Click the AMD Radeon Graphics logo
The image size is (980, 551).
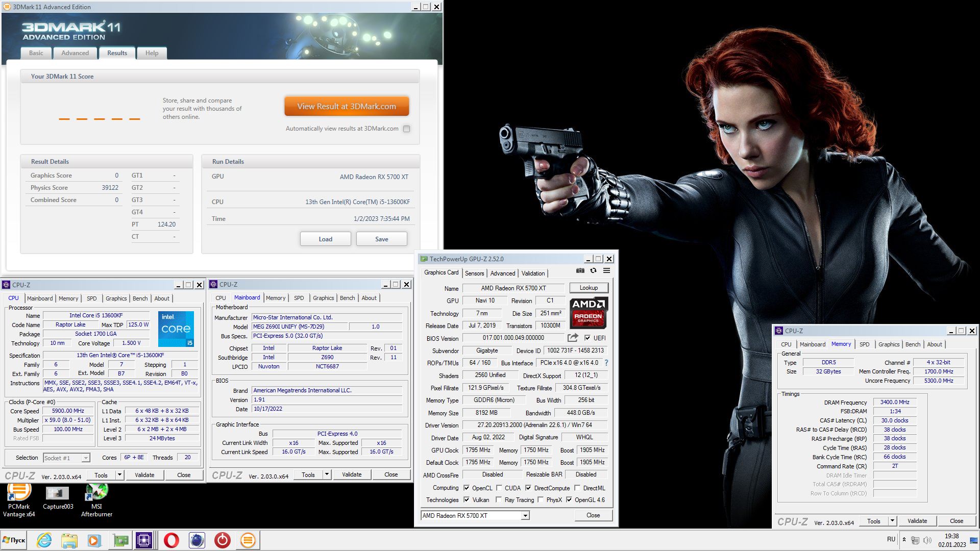point(588,312)
